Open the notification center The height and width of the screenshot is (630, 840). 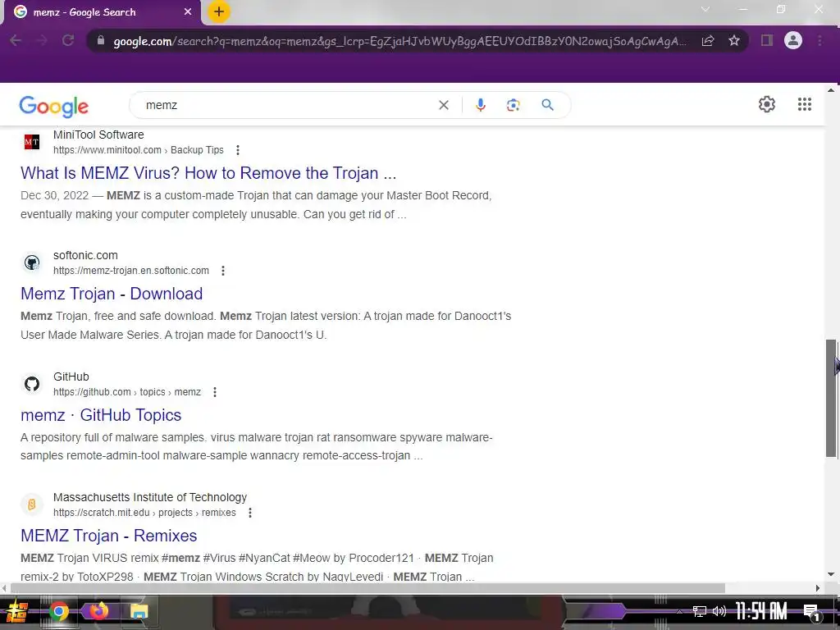811,612
